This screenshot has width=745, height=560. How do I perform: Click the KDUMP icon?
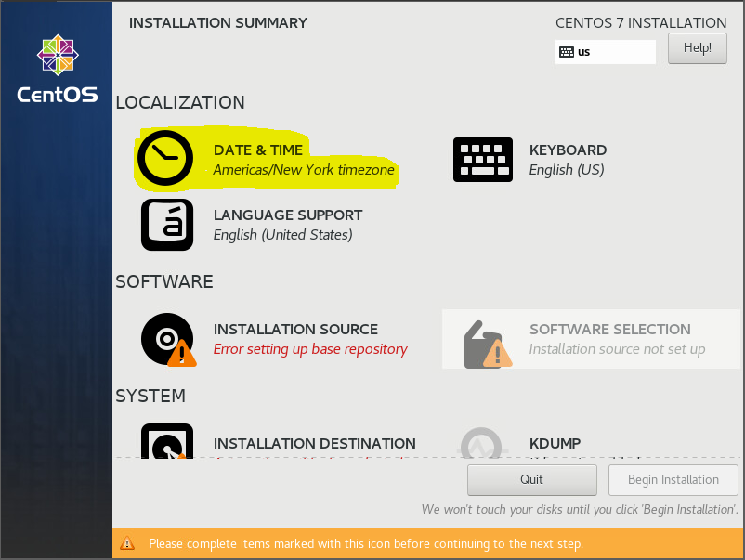point(483,443)
